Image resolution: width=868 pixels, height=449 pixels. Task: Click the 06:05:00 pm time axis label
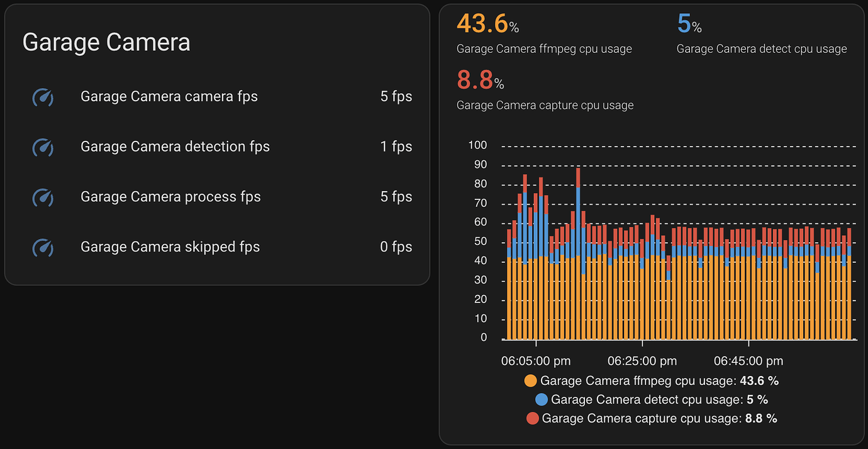pyautogui.click(x=536, y=361)
